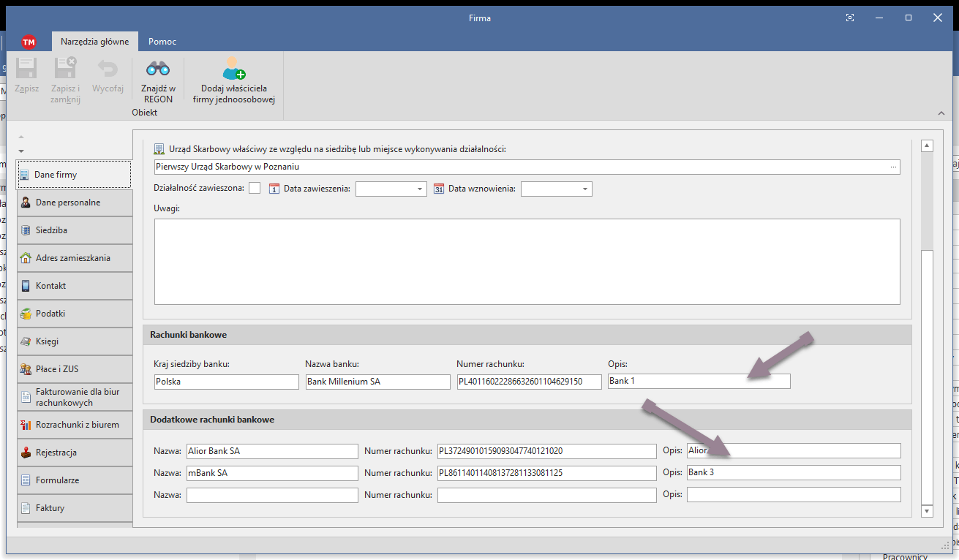Screen dimensions: 959x560
Task: Click Dodaj właściciela firmy jednoosobowej icon
Action: click(233, 69)
